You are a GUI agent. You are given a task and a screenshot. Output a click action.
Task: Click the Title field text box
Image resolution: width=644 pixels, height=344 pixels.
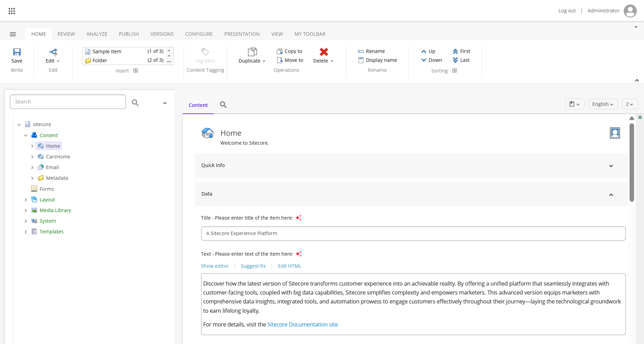point(413,233)
